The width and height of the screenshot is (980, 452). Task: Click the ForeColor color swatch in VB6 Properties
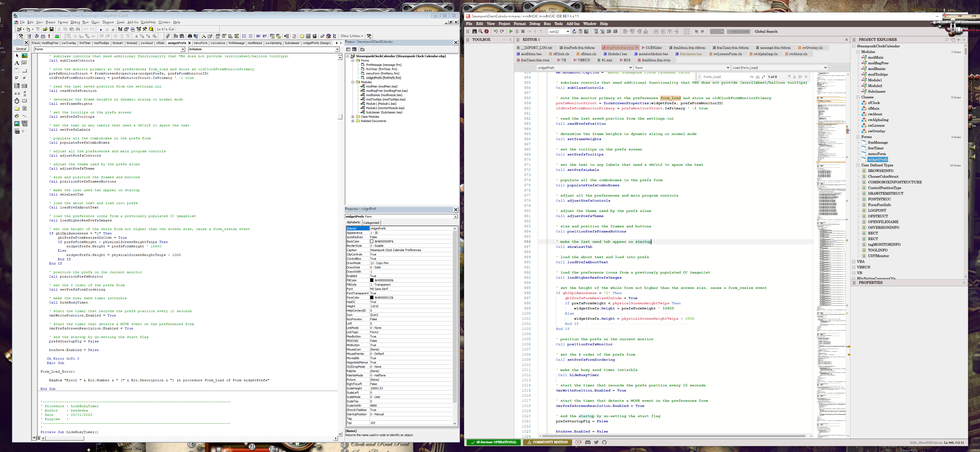coord(372,297)
